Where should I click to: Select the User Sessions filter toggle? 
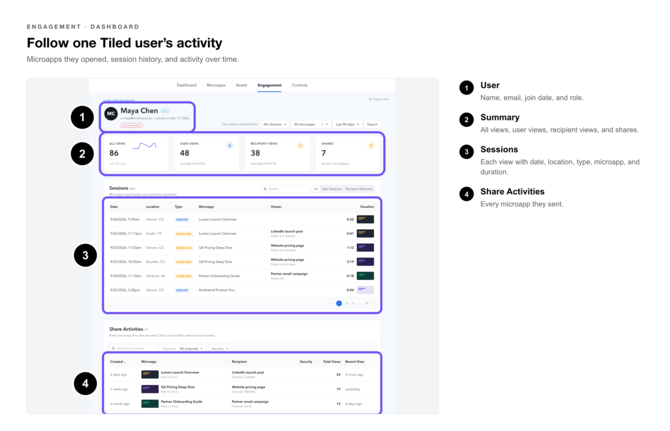point(332,188)
